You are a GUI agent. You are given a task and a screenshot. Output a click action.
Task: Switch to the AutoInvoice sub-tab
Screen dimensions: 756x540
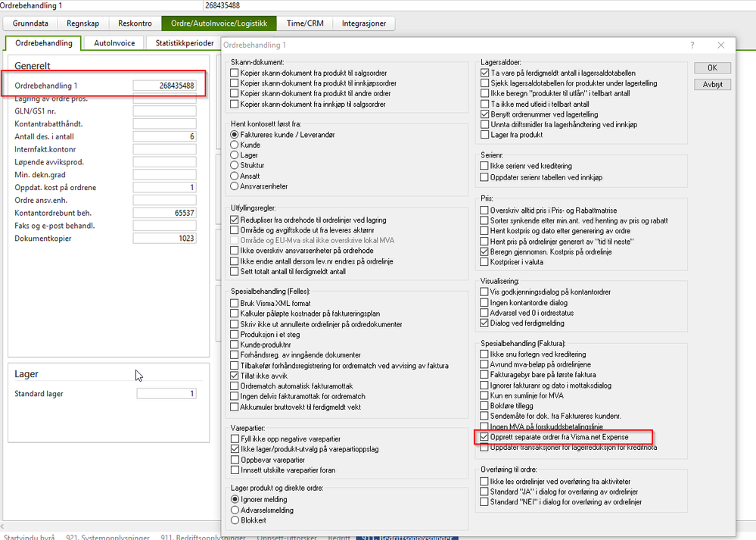(x=114, y=43)
